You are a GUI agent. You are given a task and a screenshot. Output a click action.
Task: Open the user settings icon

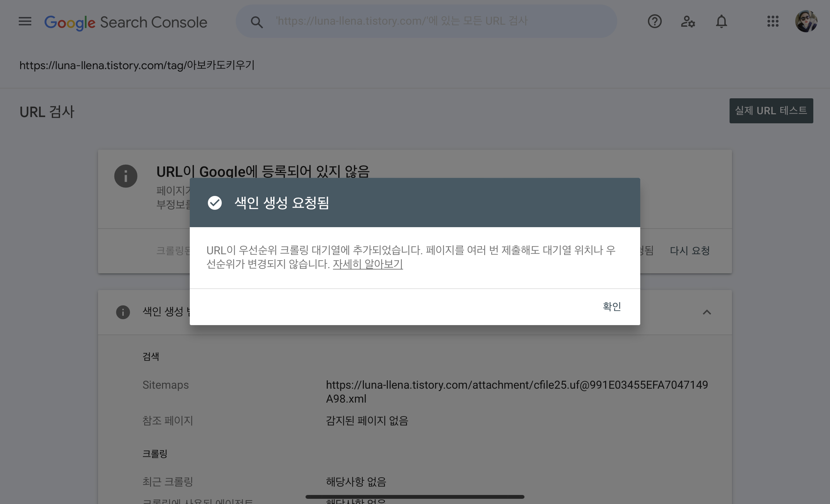(687, 22)
